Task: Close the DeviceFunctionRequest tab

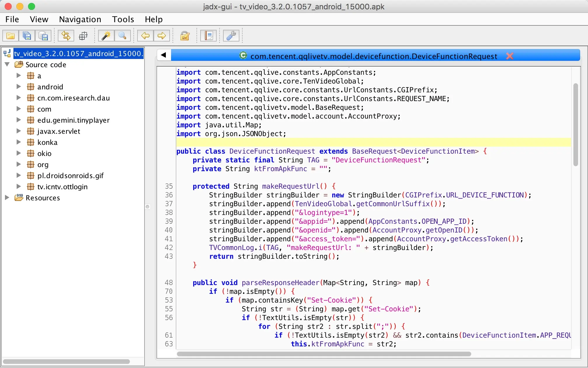Action: pyautogui.click(x=510, y=56)
